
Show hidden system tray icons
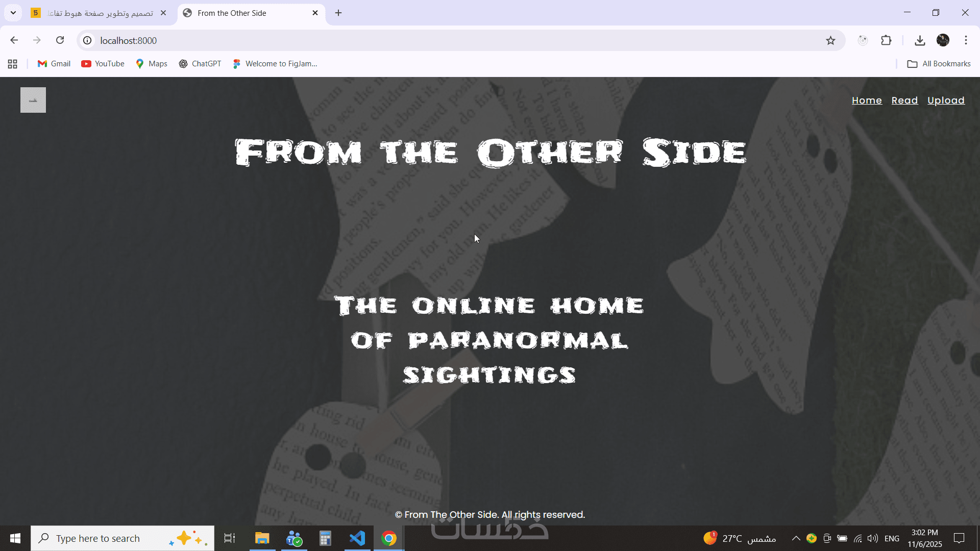point(796,538)
